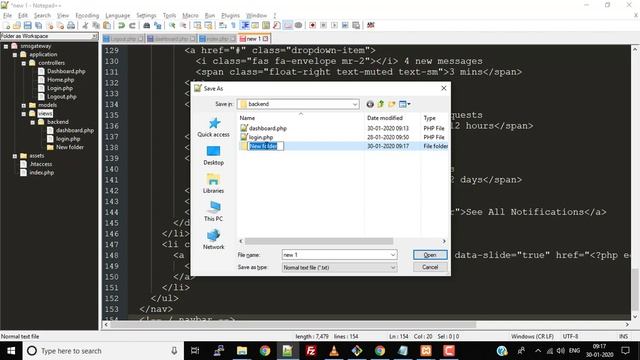This screenshot has height=360, width=640.
Task: Click the Undo arrow toolbar icon
Action: 121,25
